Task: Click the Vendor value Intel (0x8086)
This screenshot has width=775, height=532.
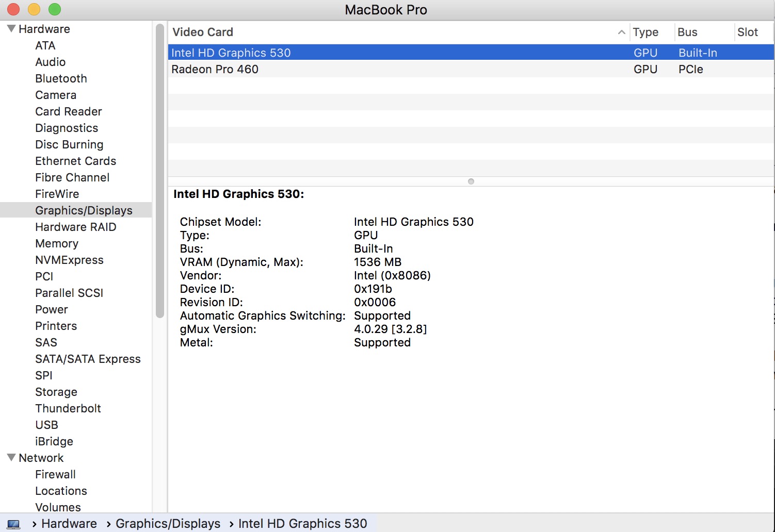Action: [x=392, y=275]
